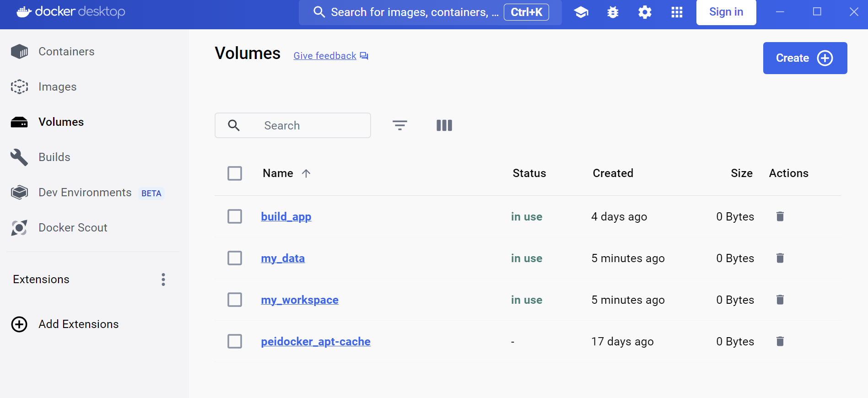This screenshot has height=398, width=868.
Task: Delete the my_workspace volume with trash icon
Action: pyautogui.click(x=780, y=300)
